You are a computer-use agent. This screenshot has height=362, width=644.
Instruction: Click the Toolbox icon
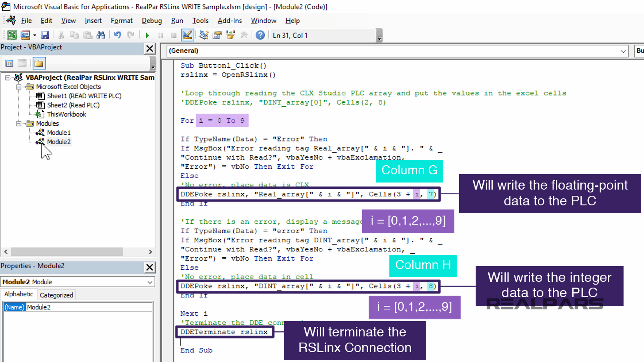[244, 35]
